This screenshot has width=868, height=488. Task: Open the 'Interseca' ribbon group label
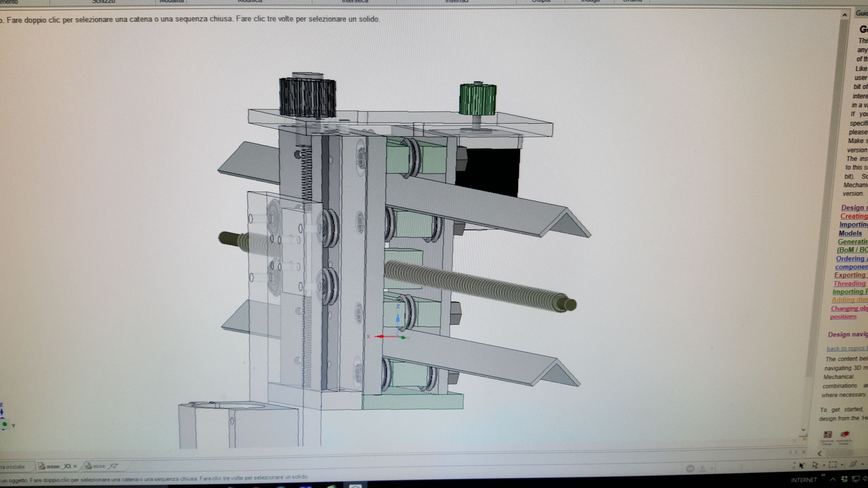point(355,1)
